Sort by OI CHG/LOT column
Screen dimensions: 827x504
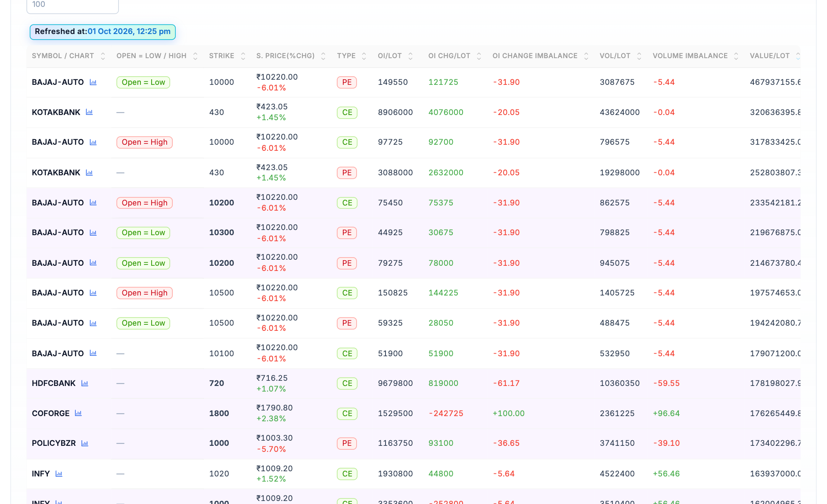[x=479, y=56]
